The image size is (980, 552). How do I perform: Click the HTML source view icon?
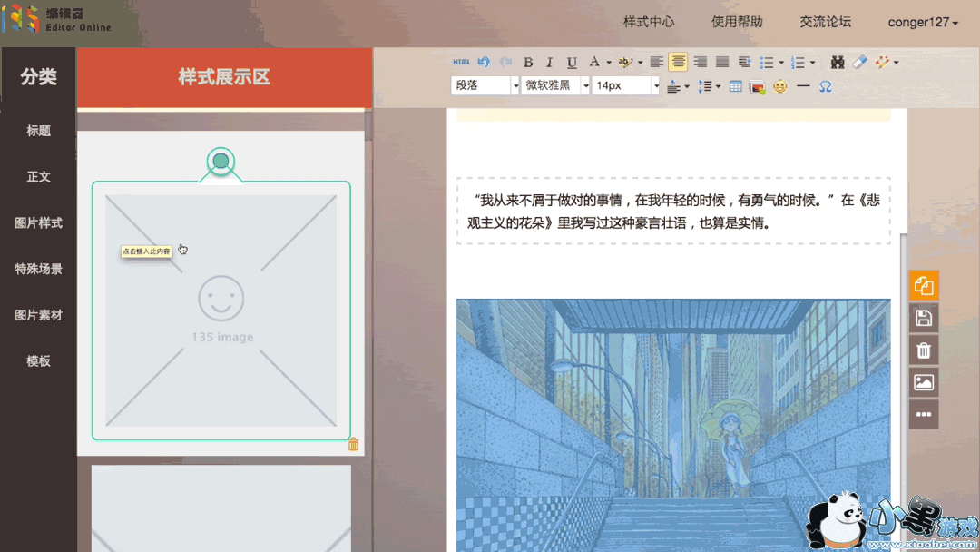461,63
